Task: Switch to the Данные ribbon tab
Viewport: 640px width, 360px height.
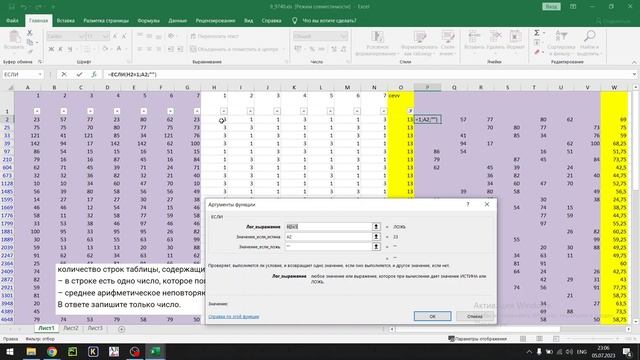Action: pyautogui.click(x=178, y=20)
